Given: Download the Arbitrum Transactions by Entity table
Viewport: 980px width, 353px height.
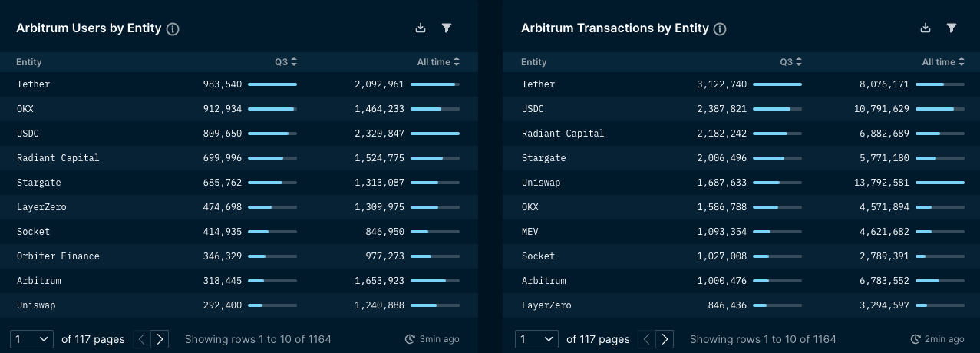Looking at the screenshot, I should tap(926, 28).
